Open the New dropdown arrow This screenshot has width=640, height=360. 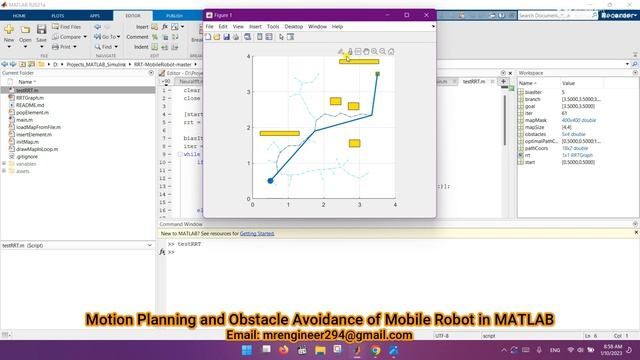point(9,47)
